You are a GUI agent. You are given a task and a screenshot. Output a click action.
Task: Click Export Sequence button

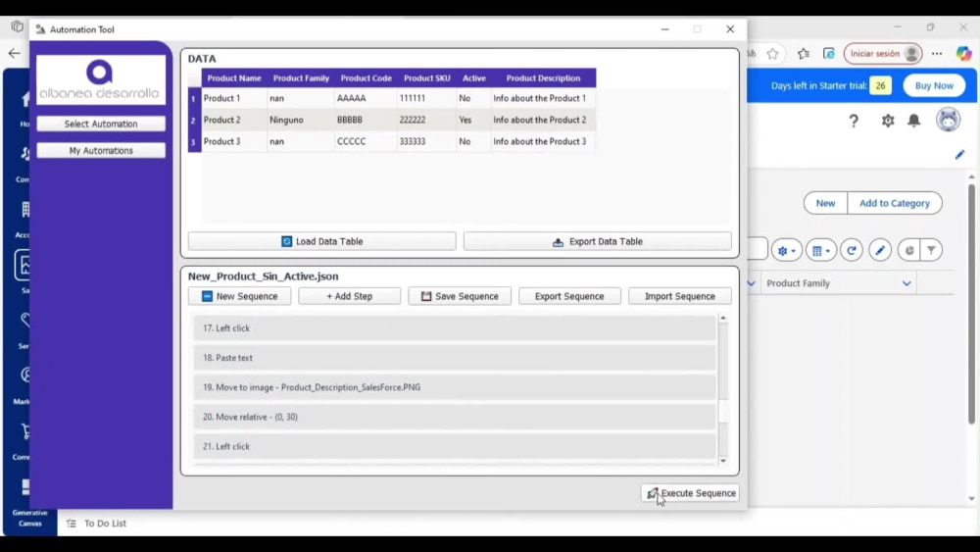tap(569, 296)
